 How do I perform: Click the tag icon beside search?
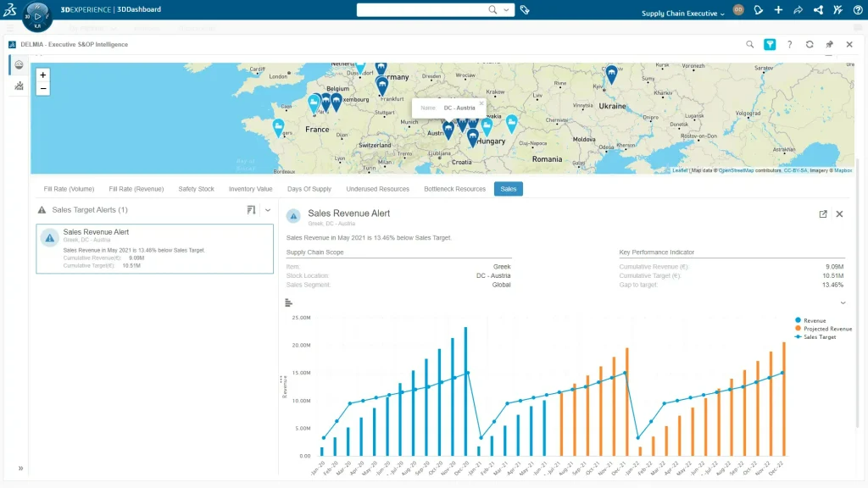tap(525, 10)
